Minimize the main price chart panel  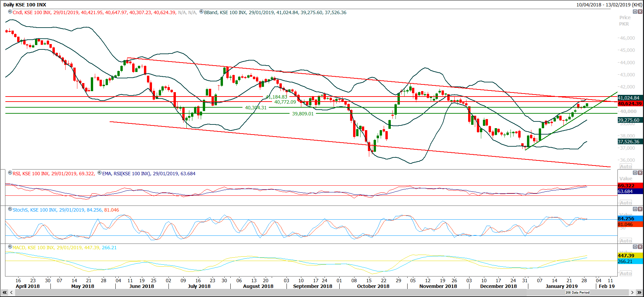click(635, 12)
